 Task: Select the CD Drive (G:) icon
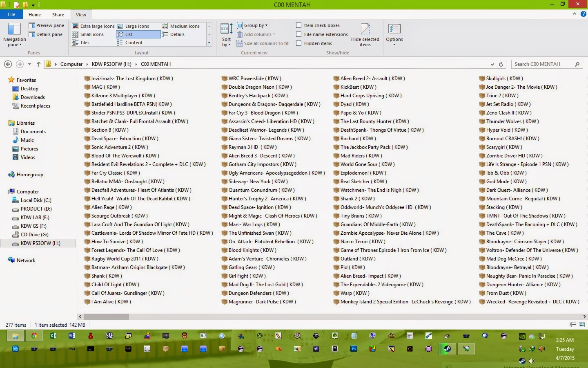click(x=16, y=235)
